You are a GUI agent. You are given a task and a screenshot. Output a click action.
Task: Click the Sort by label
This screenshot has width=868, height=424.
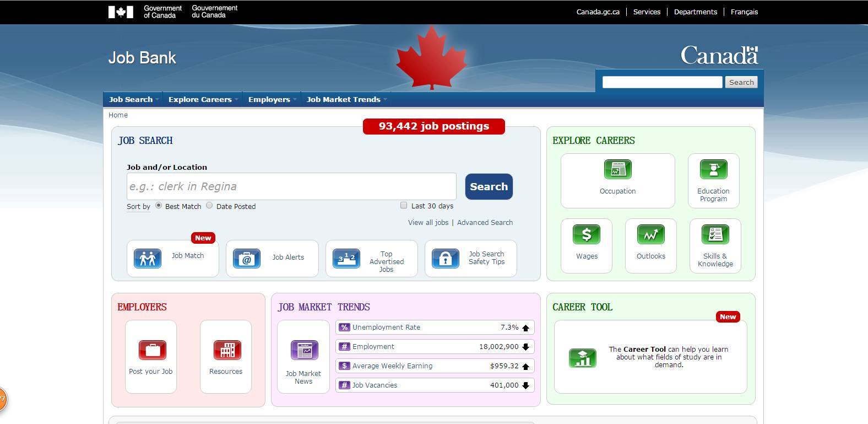coord(138,206)
